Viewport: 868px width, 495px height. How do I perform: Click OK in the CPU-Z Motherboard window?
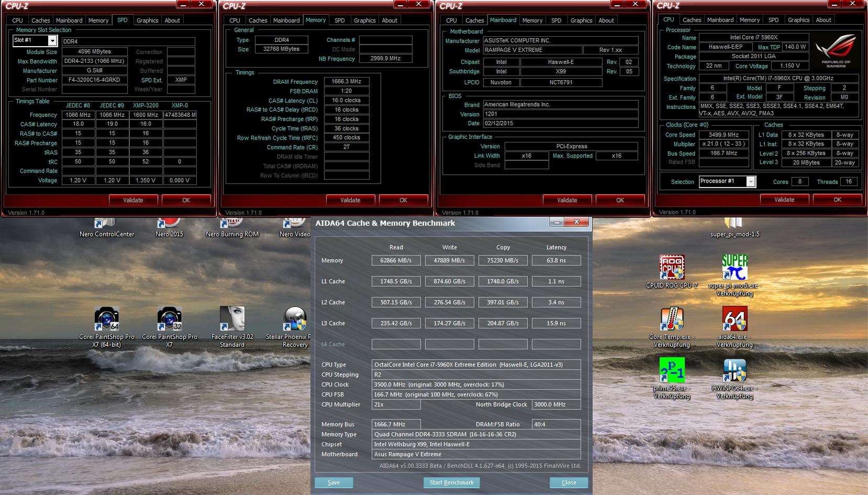(620, 200)
